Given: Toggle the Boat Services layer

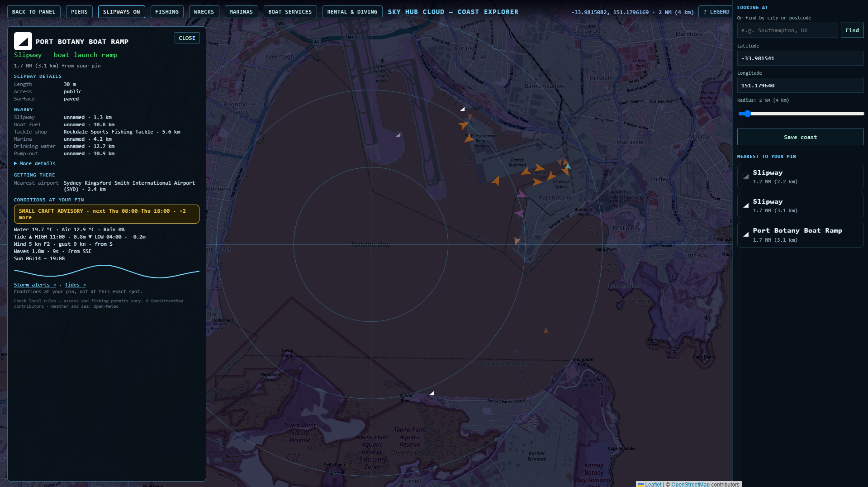Looking at the screenshot, I should [x=290, y=12].
